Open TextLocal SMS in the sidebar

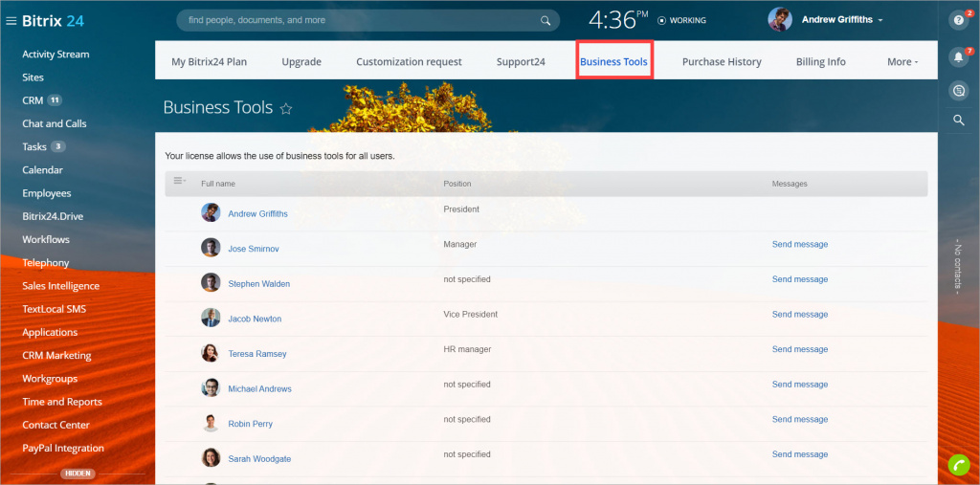pyautogui.click(x=55, y=309)
